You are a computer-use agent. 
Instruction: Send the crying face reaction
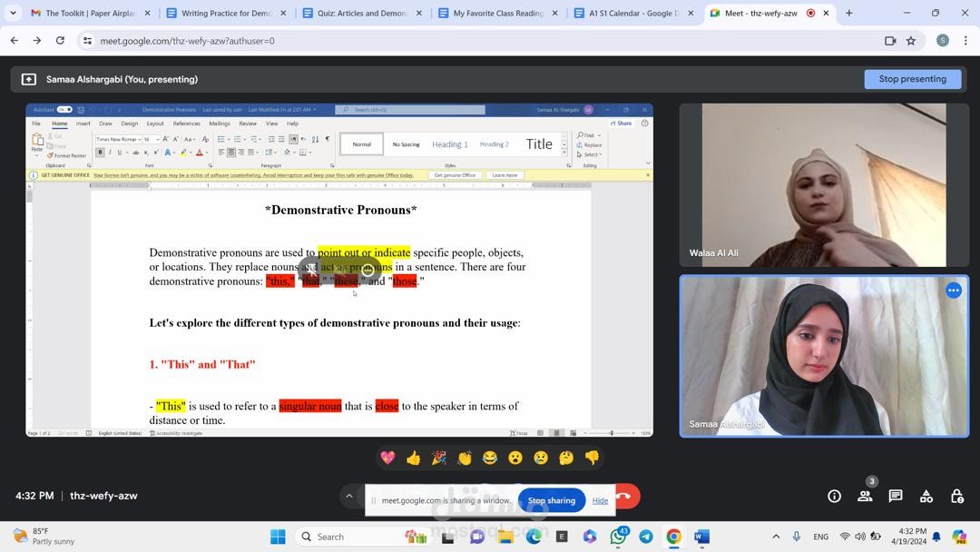(x=541, y=458)
